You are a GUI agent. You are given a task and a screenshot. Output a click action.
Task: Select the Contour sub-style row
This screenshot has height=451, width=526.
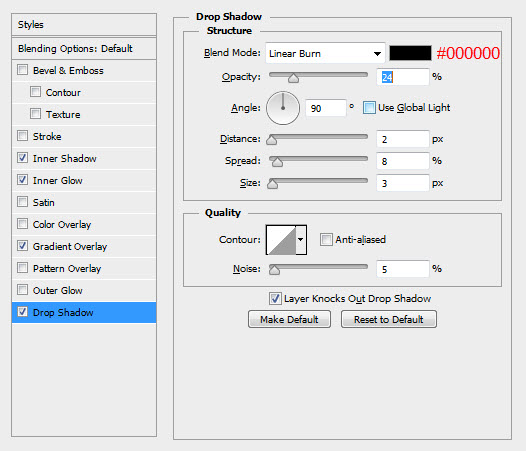coord(84,92)
